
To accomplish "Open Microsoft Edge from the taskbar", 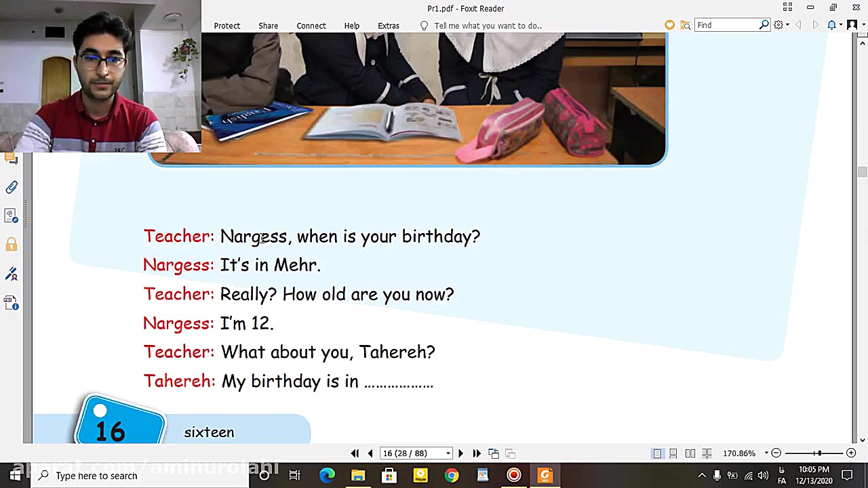I will tap(327, 476).
